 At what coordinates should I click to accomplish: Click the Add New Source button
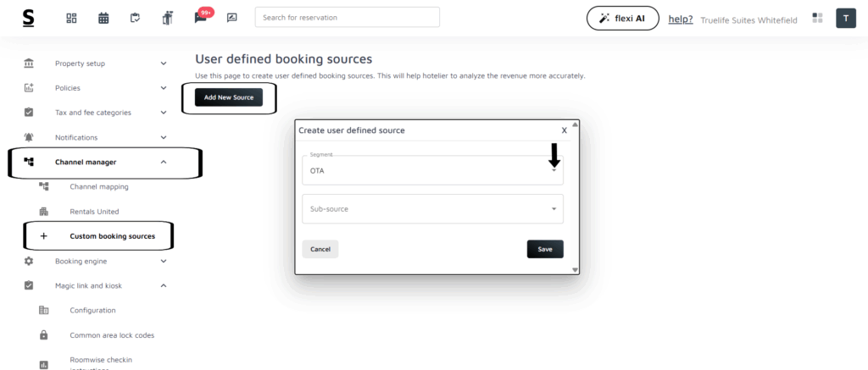point(228,97)
